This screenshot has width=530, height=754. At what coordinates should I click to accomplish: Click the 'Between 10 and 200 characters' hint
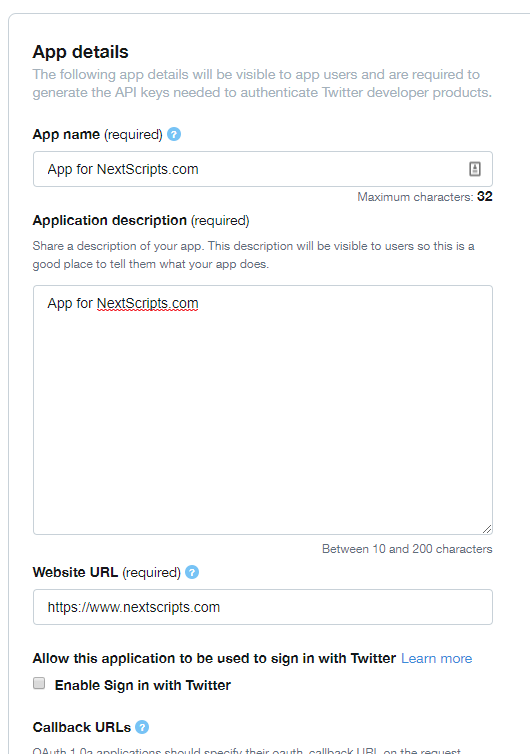click(x=407, y=549)
